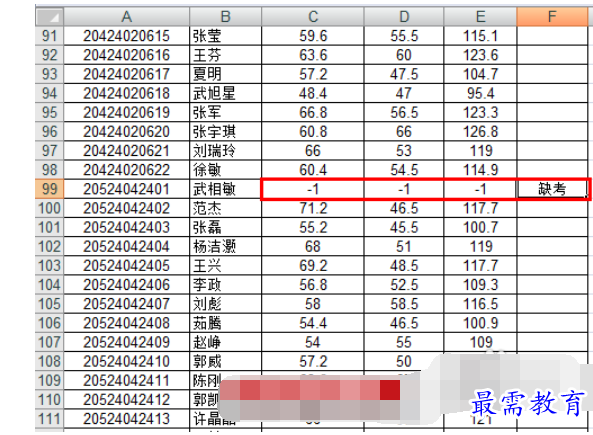This screenshot has width=593, height=435.
Task: Click total 123.6 in column E
Action: coord(480,55)
